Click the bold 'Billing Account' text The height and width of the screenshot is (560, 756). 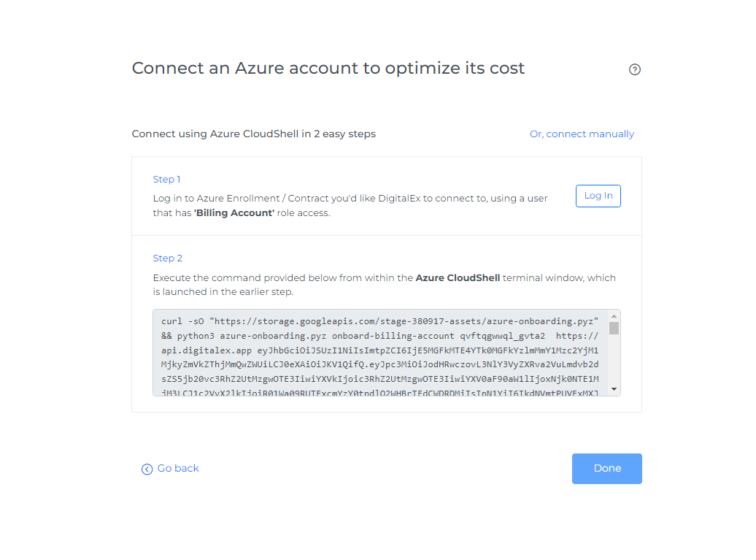(x=234, y=213)
